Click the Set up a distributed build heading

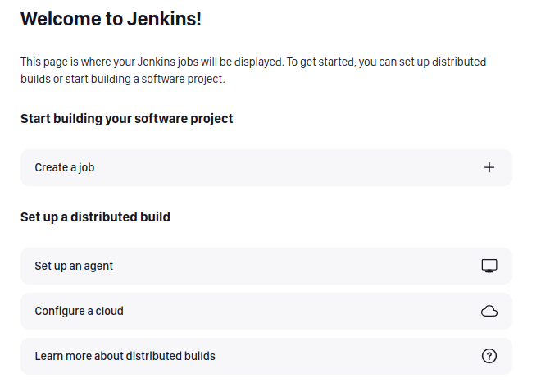point(95,217)
